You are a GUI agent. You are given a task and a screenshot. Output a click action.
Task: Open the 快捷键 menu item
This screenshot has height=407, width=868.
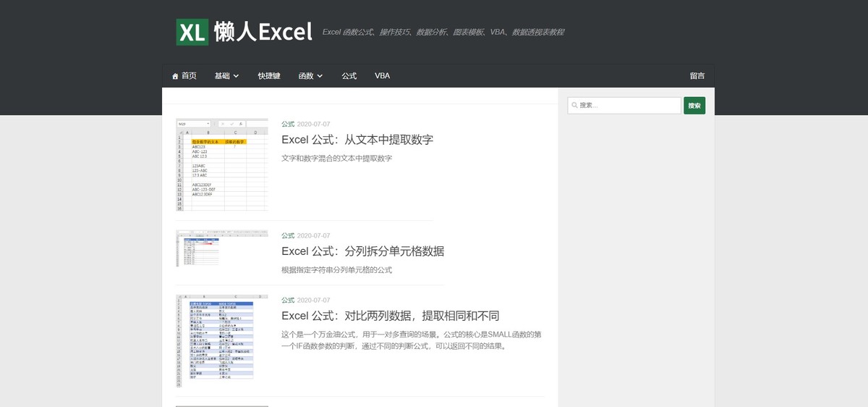pos(269,76)
